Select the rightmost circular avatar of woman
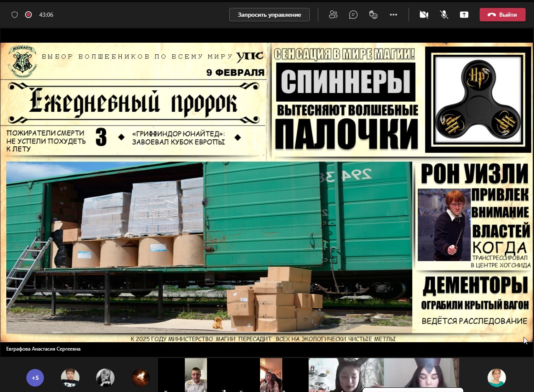Screen dimensions: 534x392 [496, 378]
